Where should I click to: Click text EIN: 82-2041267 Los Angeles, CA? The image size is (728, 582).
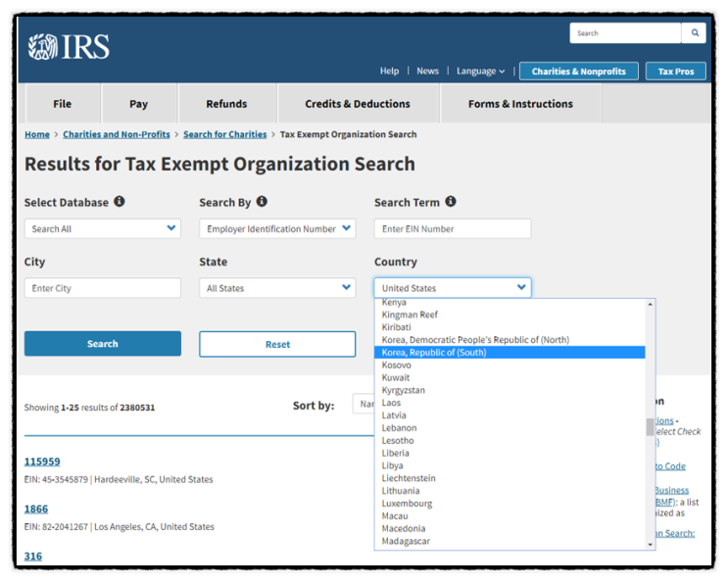pyautogui.click(x=119, y=527)
